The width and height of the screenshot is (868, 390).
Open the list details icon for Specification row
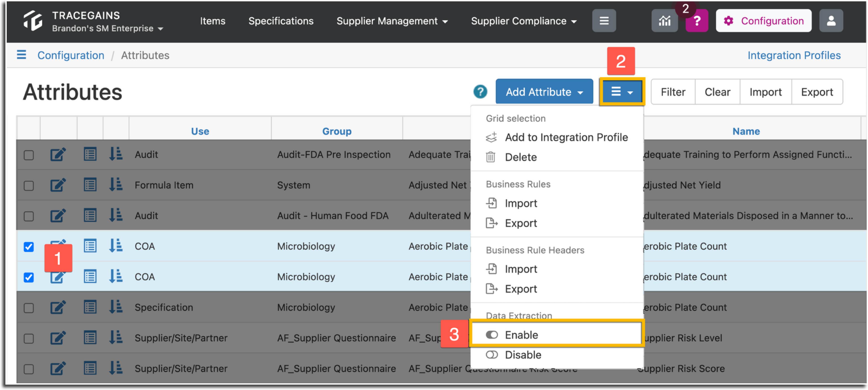pos(90,307)
